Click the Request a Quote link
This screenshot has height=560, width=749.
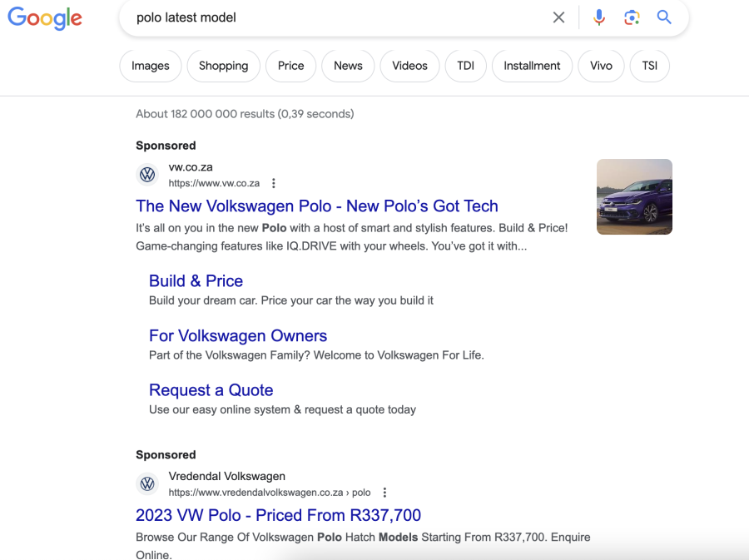pyautogui.click(x=211, y=390)
